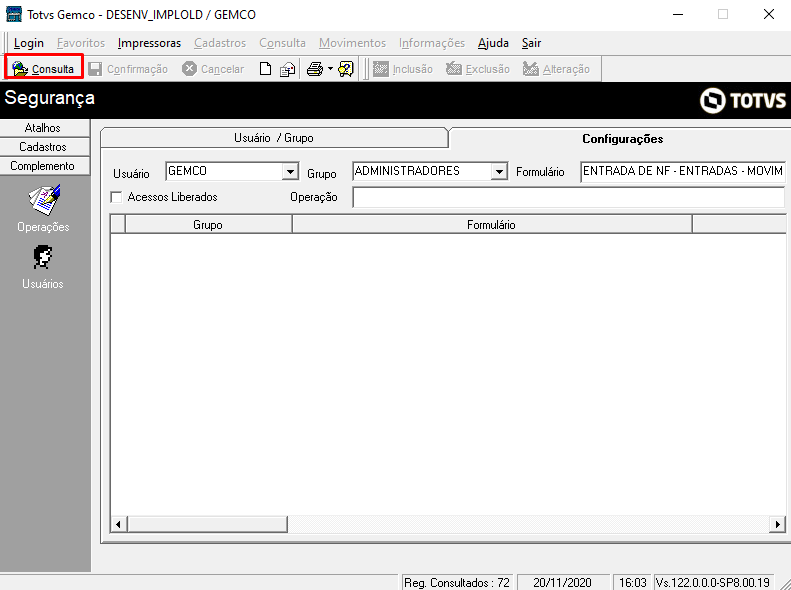Click the Formulário input field
The image size is (791, 590).
683,171
